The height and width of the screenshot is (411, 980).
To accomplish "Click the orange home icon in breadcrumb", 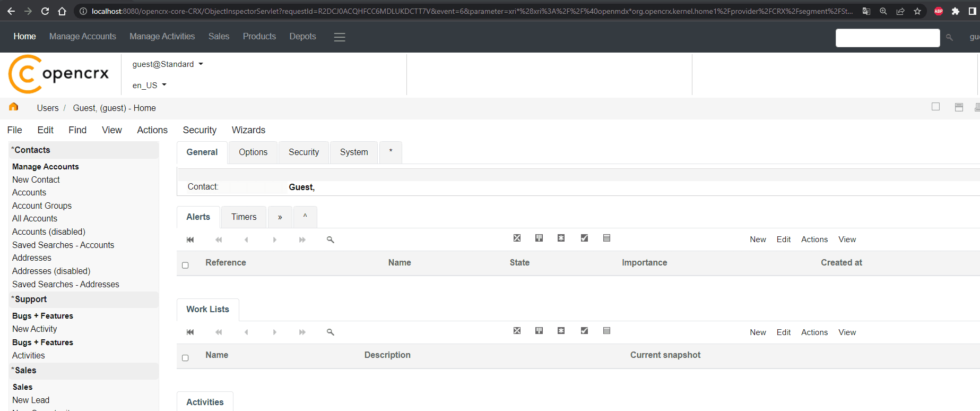I will click(14, 107).
